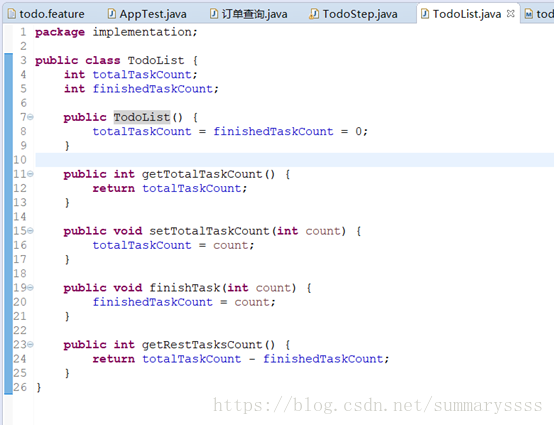Click the TodoList.java file icon
The width and height of the screenshot is (554, 425).
click(425, 14)
